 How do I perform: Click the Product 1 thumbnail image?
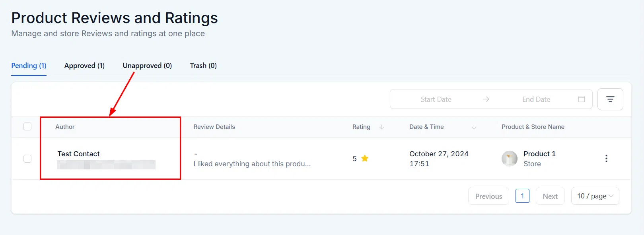click(510, 159)
